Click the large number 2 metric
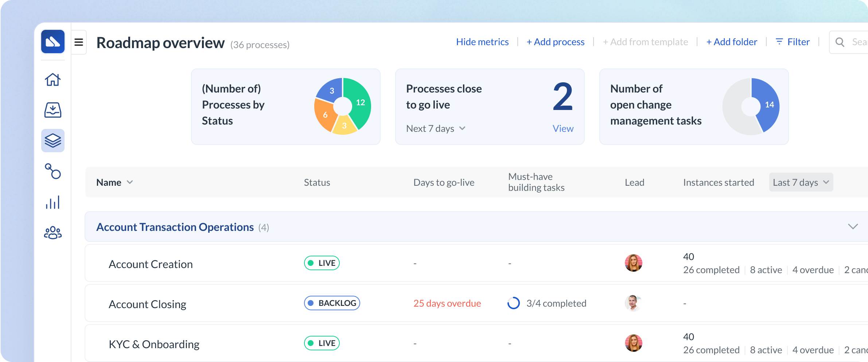 pos(563,97)
